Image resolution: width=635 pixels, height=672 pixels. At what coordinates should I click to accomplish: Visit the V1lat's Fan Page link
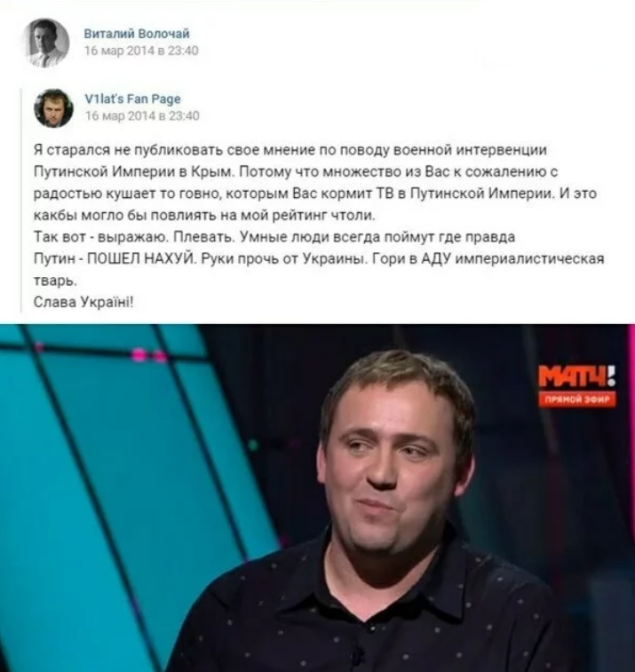coord(132,99)
